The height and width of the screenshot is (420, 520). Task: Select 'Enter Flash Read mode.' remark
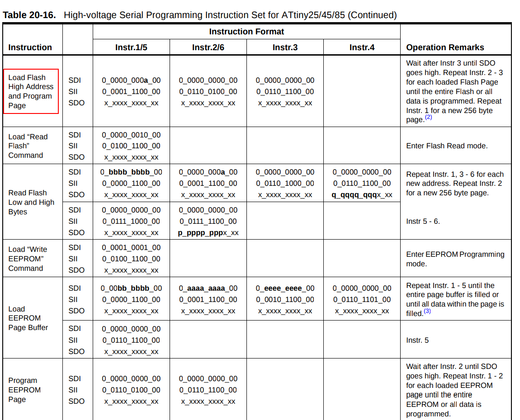coord(447,146)
